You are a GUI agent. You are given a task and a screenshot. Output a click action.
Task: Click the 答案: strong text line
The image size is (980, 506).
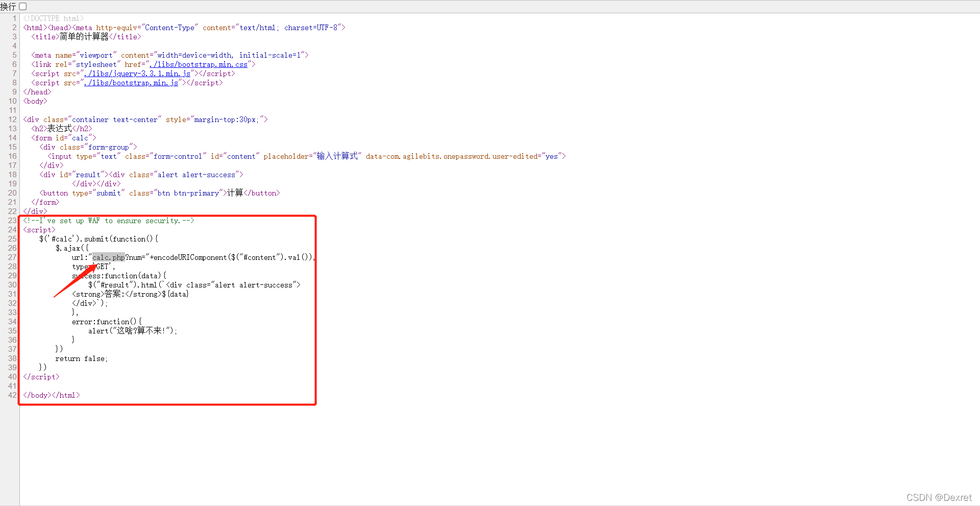click(x=130, y=294)
